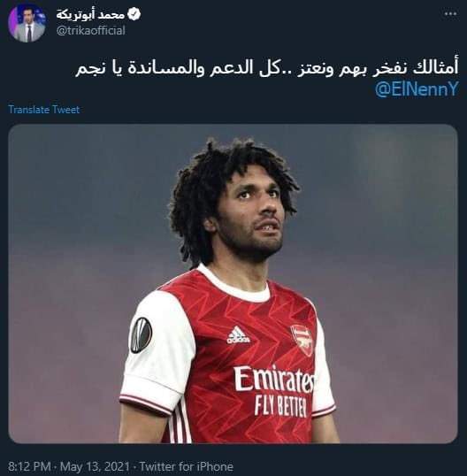Viewport: 467px width, 476px height.
Task: Click the May 13, 2021 date
Action: point(95,466)
